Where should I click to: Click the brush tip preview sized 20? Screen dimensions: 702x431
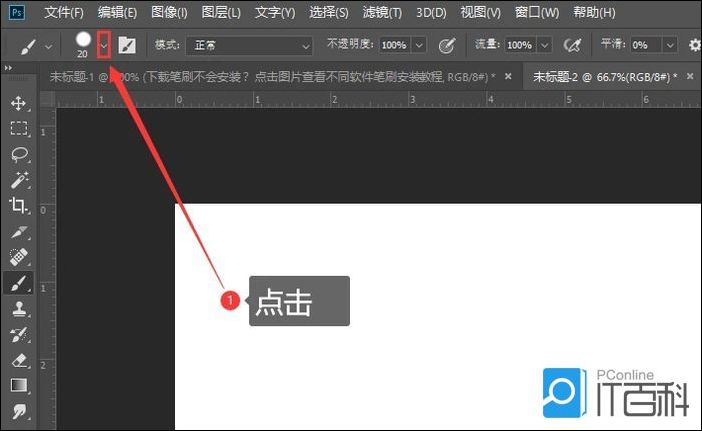83,44
